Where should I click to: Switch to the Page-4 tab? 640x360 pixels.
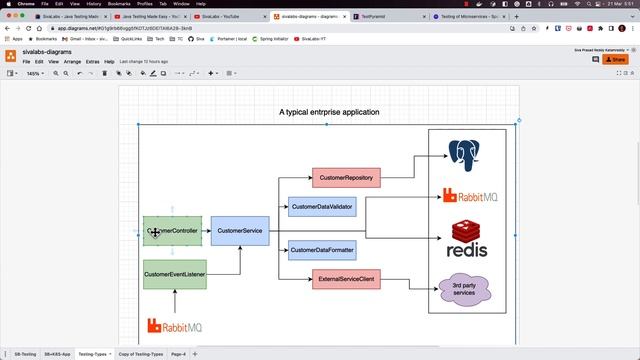coord(178,354)
